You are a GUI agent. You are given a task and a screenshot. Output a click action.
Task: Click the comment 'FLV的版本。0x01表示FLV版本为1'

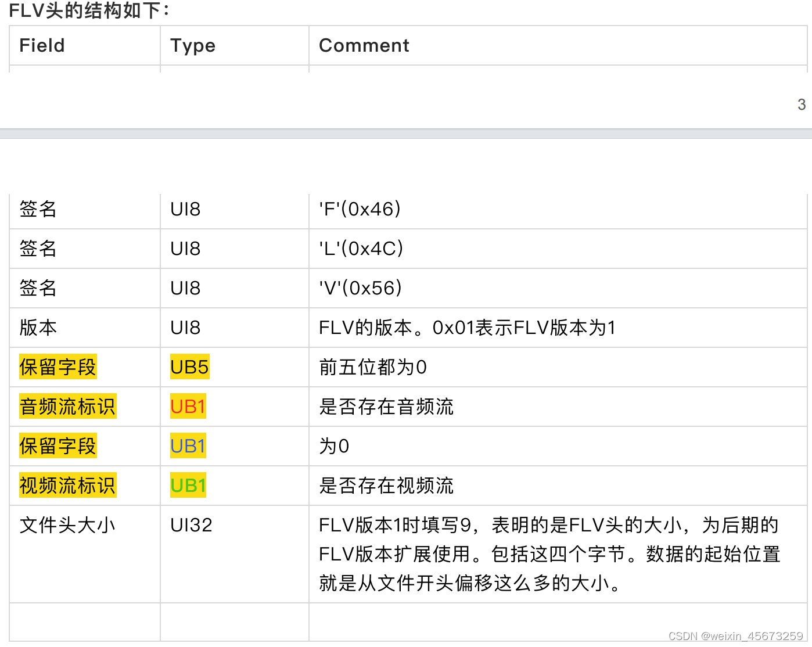(x=468, y=328)
